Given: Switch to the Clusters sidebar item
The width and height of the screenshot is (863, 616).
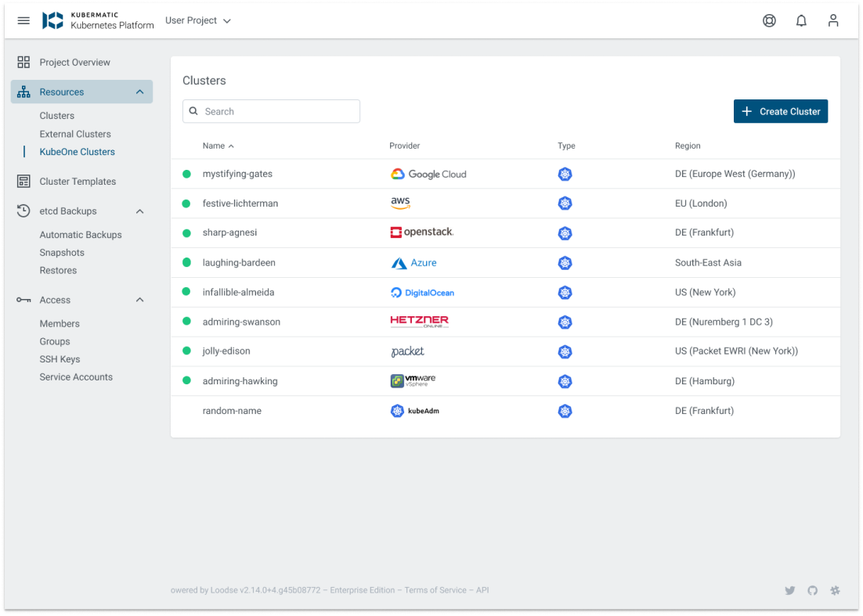Looking at the screenshot, I should (56, 115).
